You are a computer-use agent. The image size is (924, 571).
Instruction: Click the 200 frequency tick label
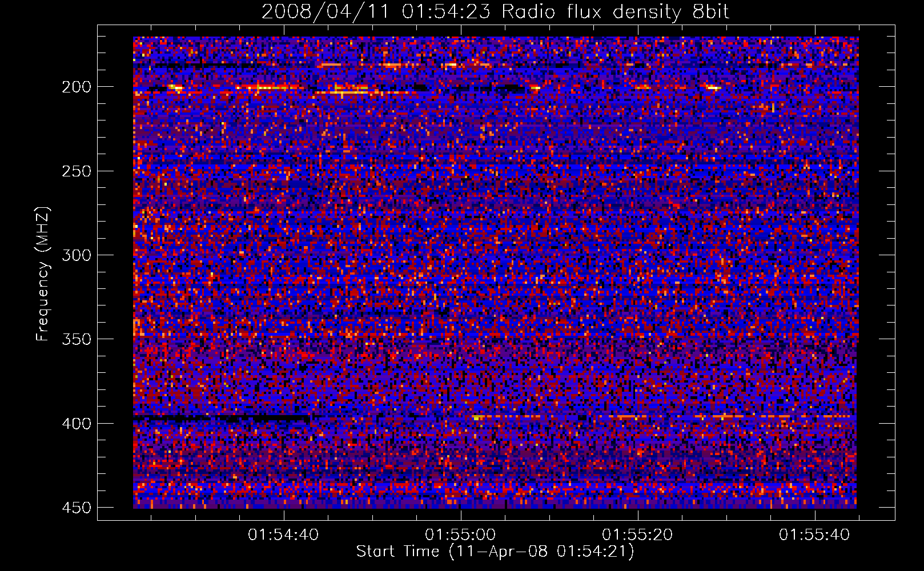pos(77,87)
